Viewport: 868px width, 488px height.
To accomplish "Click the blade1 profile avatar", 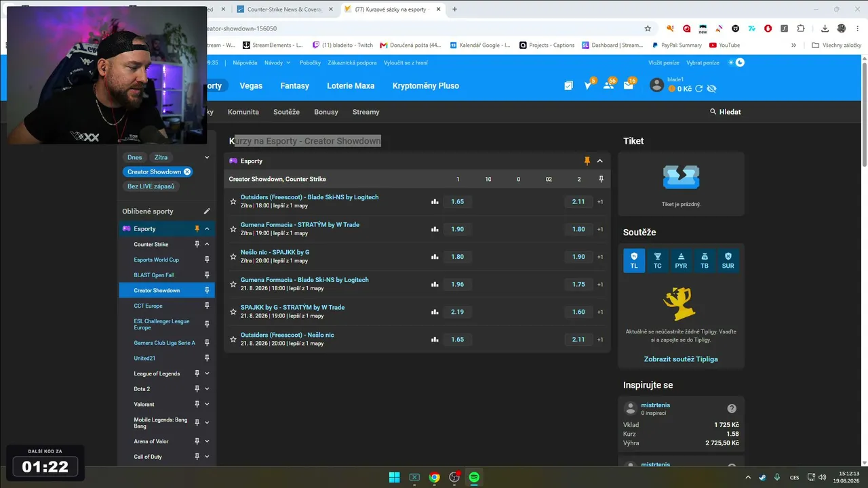I will point(656,85).
